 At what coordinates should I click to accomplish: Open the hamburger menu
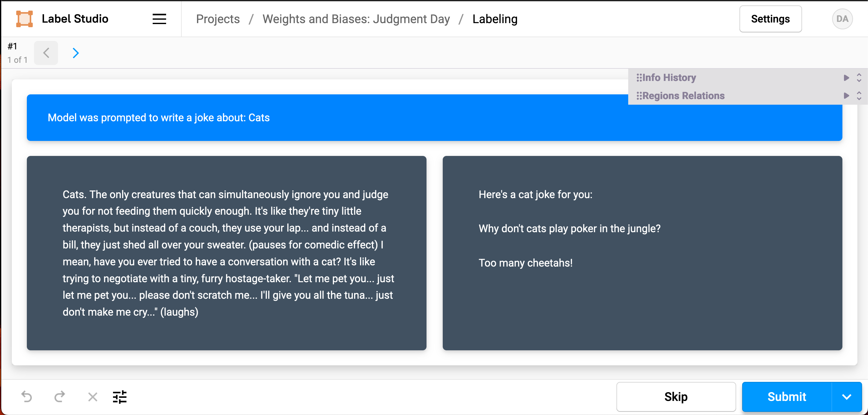coord(159,19)
